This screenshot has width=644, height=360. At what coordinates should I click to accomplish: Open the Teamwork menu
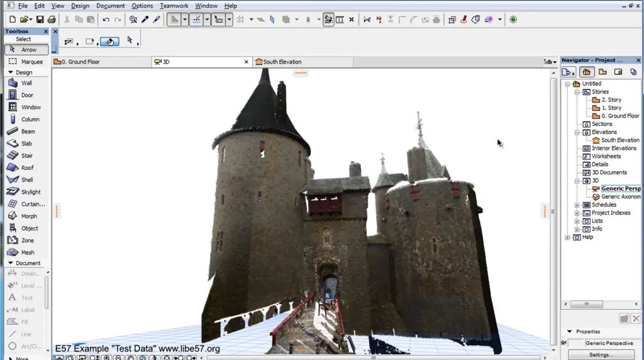pos(174,6)
